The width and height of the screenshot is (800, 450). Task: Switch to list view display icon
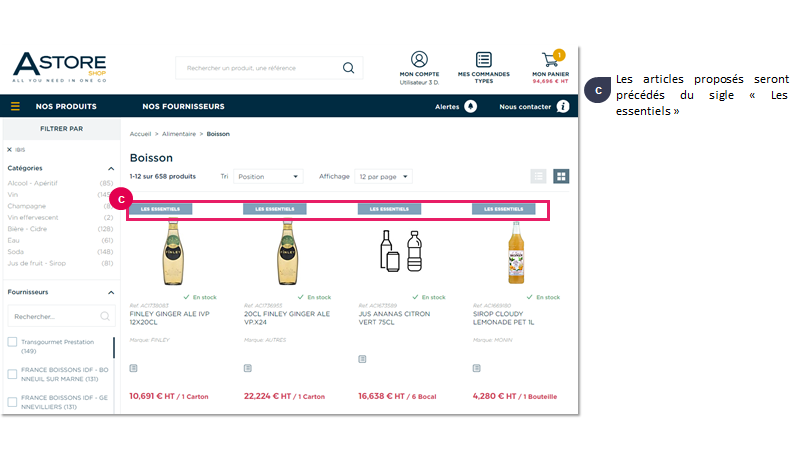point(538,176)
